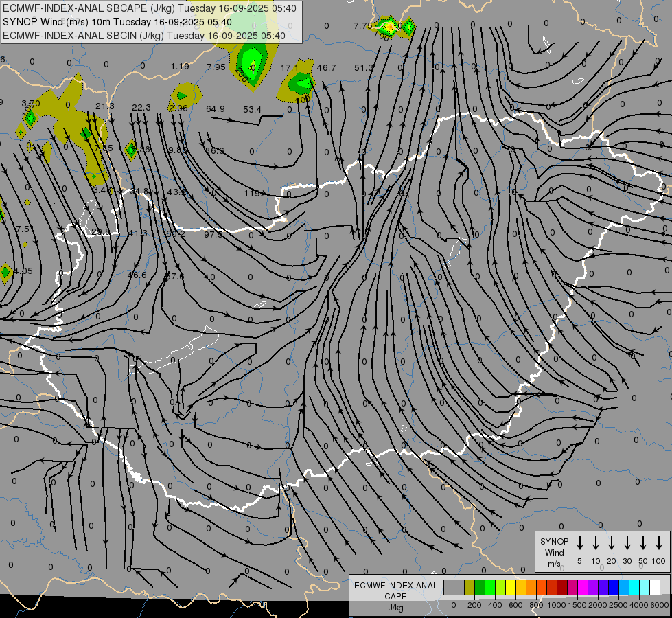Click the 6000 tick label on CAPE scale

(x=660, y=605)
